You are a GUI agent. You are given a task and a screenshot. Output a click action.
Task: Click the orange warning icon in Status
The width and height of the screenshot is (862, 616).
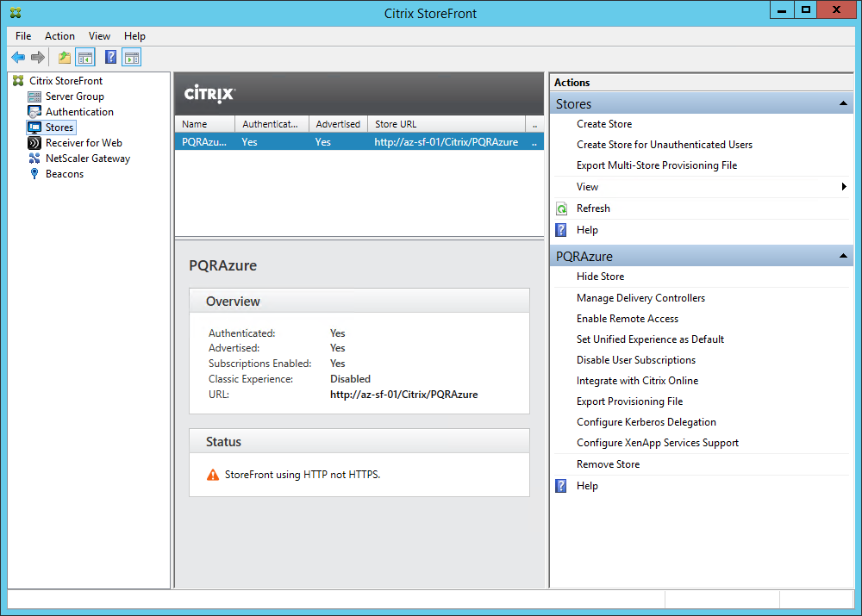pyautogui.click(x=213, y=475)
